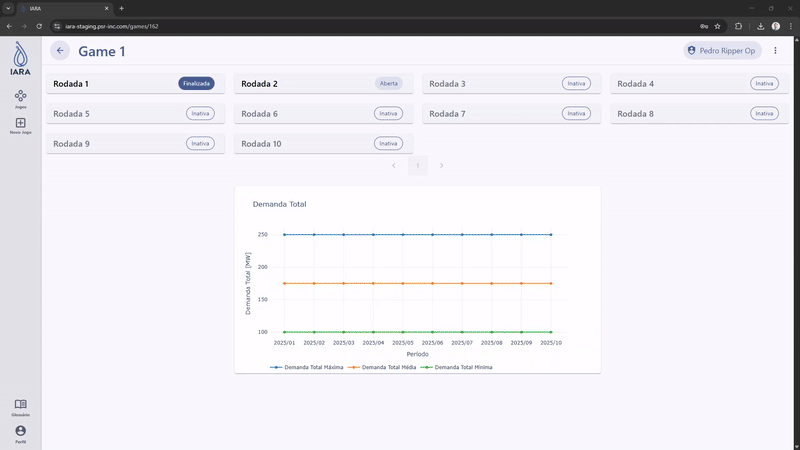Select page 1 in the pagination
800x450 pixels.
[x=417, y=165]
